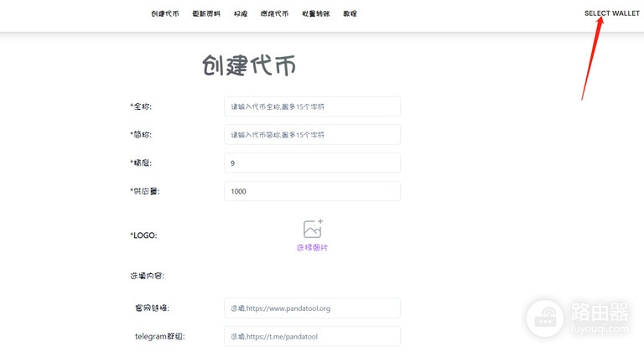
Task: Click the 供应量 field showing 1000
Action: point(312,191)
